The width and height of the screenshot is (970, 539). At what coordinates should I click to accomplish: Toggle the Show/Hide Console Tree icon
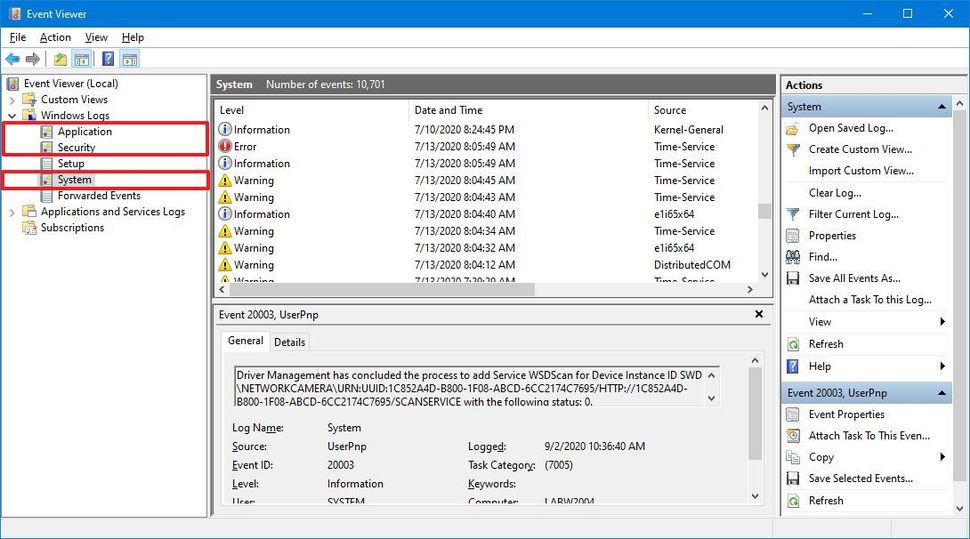(x=82, y=59)
